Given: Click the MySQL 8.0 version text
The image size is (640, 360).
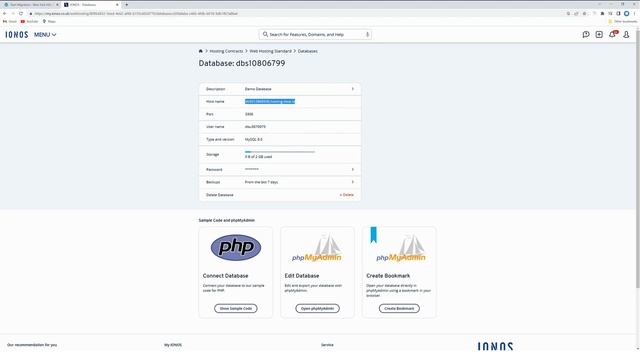Looking at the screenshot, I should [x=253, y=140].
